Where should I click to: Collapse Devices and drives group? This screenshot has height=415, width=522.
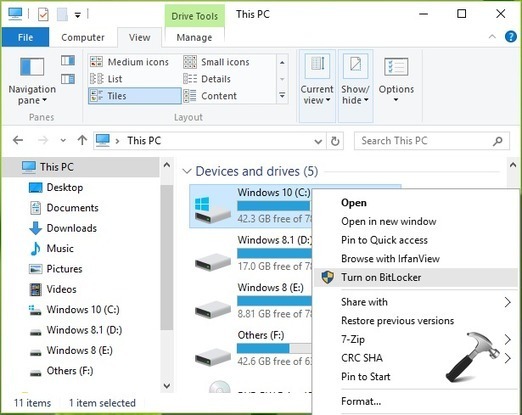click(187, 171)
